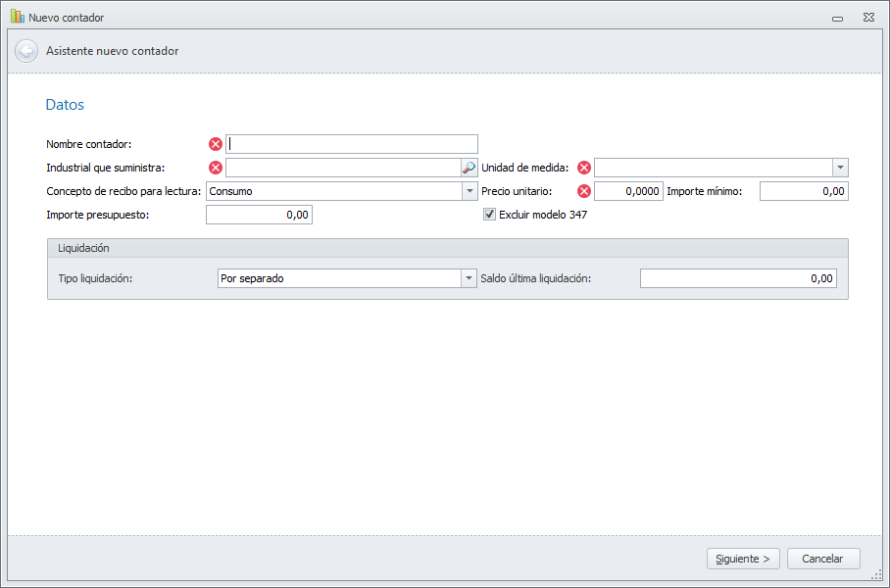The width and height of the screenshot is (890, 588).
Task: Click the Industrial que suministra input field
Action: coord(343,168)
